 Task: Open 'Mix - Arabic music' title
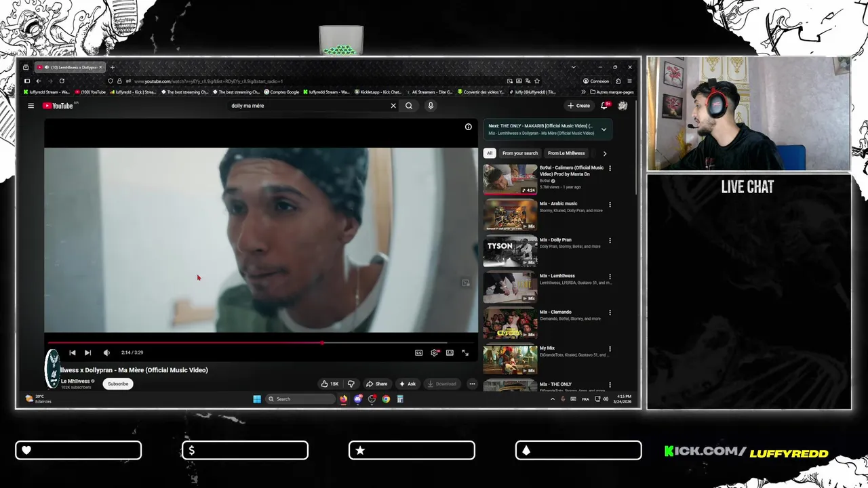coord(558,203)
